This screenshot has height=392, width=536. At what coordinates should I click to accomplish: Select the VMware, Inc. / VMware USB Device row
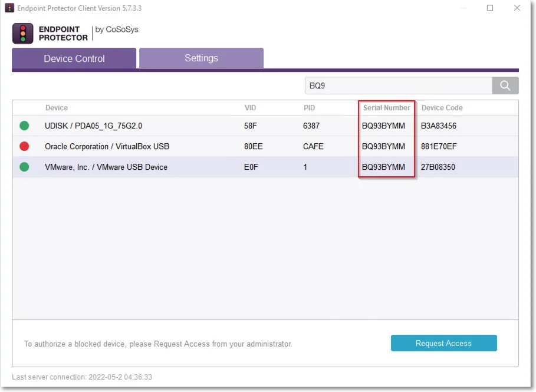coord(265,167)
